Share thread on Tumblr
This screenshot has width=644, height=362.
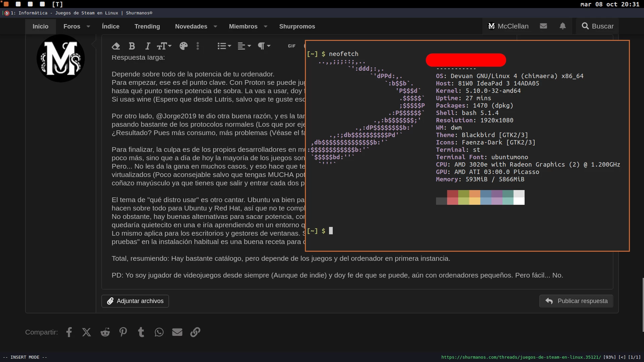tap(141, 332)
